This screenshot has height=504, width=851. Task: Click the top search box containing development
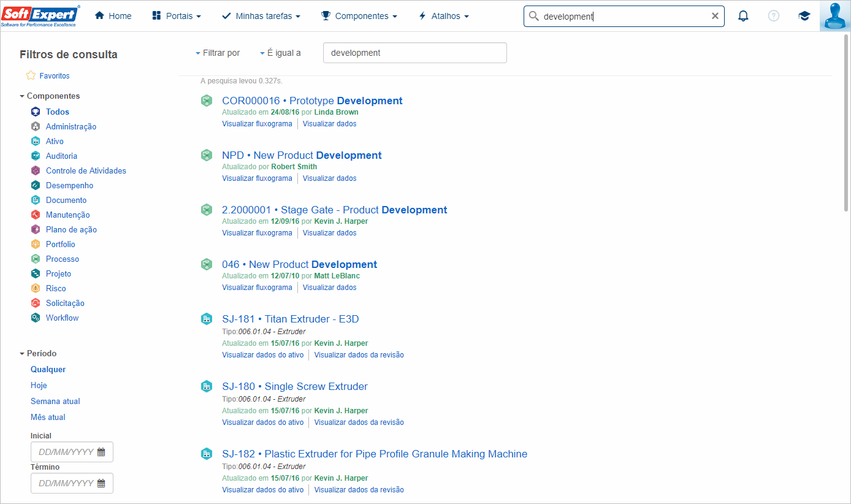(x=624, y=16)
